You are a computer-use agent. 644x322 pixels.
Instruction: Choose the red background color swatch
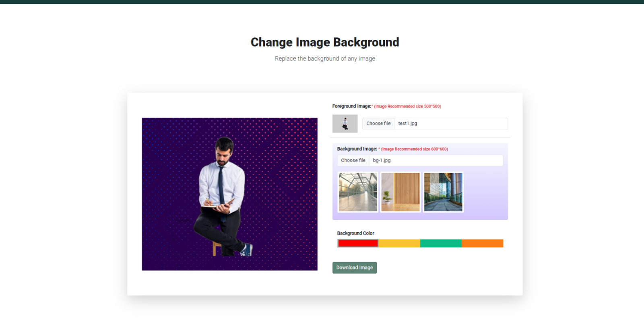pyautogui.click(x=358, y=243)
